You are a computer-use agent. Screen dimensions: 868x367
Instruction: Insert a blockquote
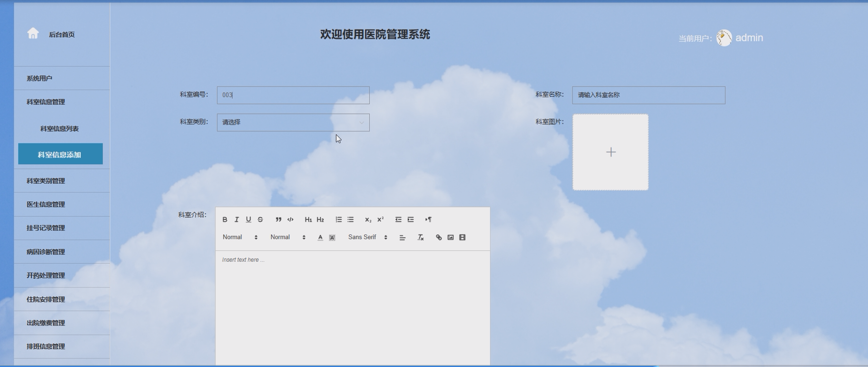tap(278, 219)
